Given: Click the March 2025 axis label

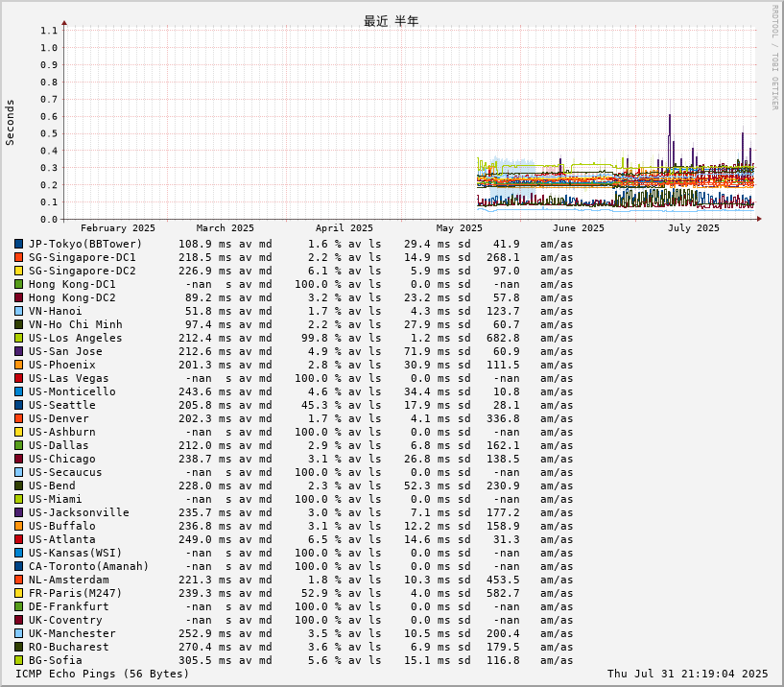Looking at the screenshot, I should (225, 228).
